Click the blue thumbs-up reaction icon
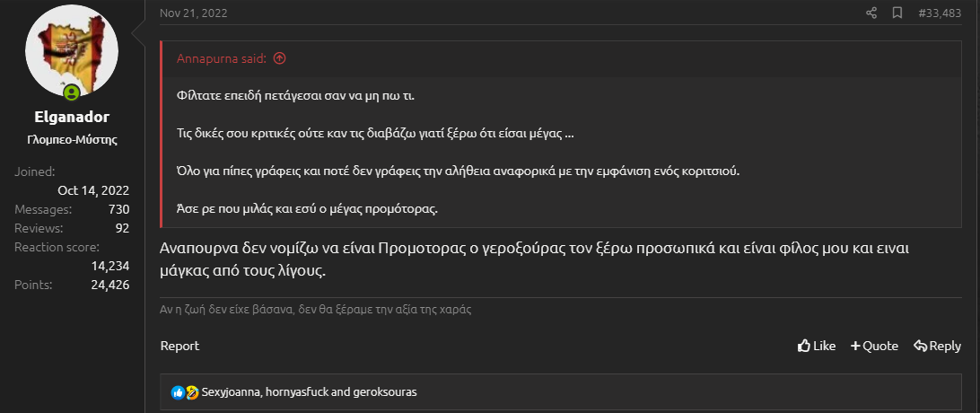The height and width of the screenshot is (413, 980). click(178, 392)
